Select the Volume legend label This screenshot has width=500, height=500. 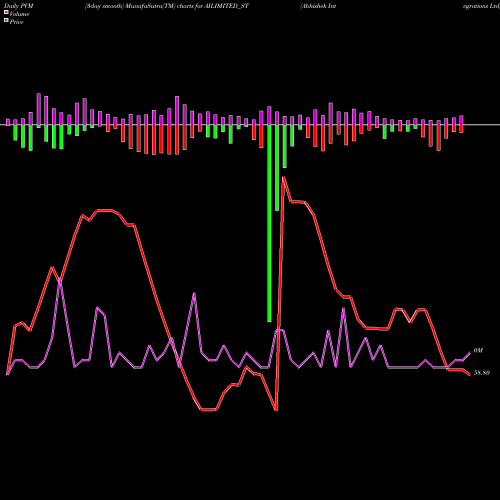pyautogui.click(x=19, y=14)
